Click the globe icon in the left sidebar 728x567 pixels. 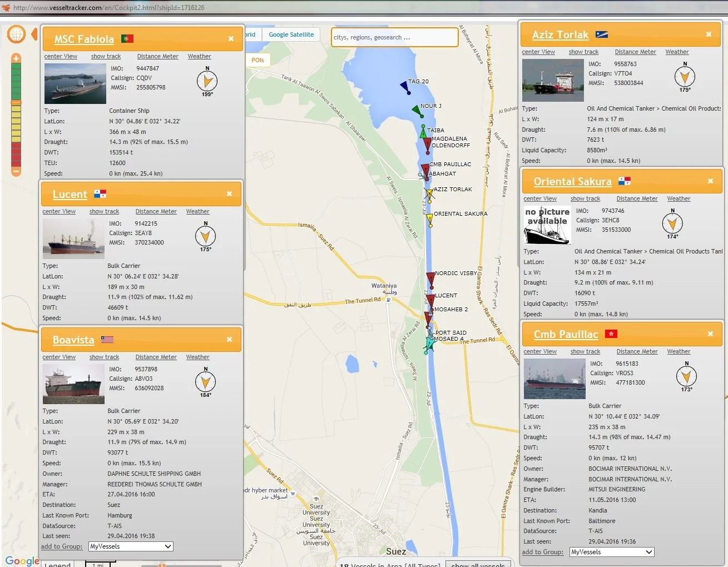pos(16,34)
